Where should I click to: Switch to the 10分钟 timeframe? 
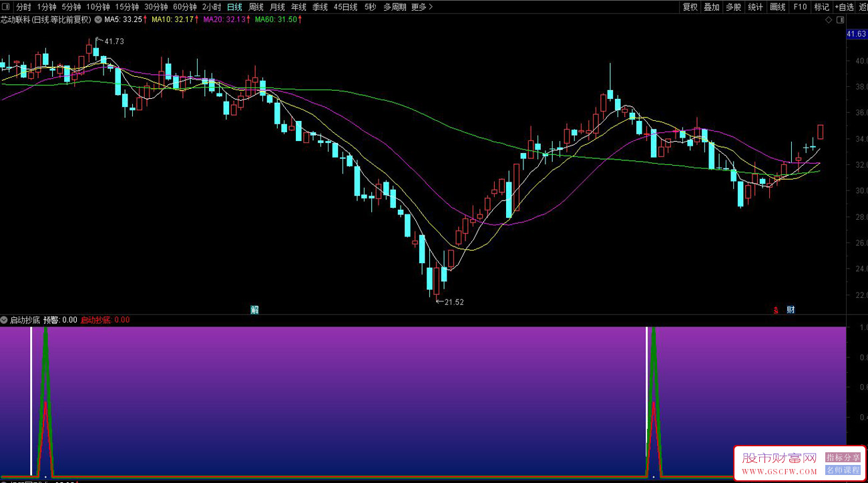click(x=97, y=7)
